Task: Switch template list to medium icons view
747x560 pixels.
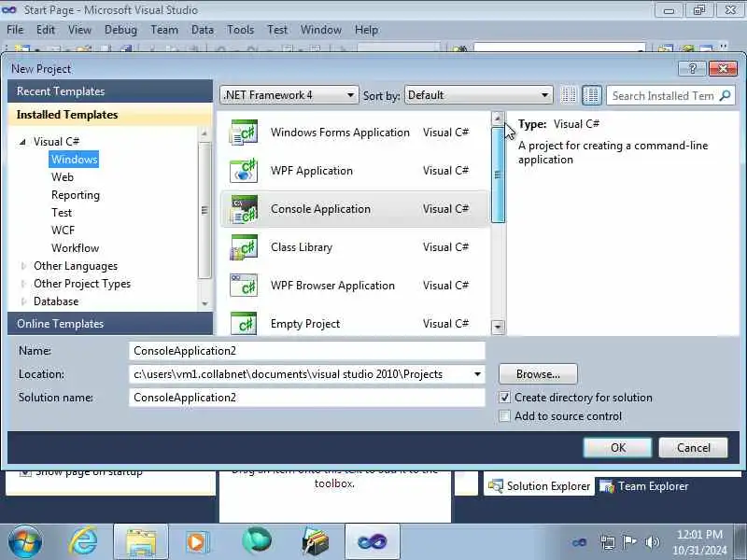Action: coord(592,95)
